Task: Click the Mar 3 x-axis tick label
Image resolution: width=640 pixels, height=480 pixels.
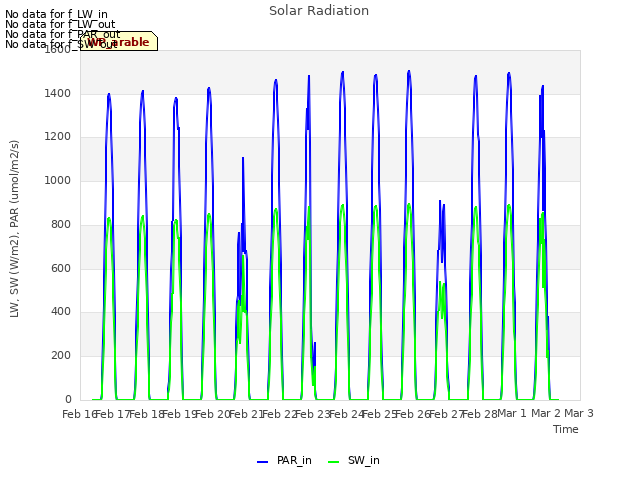Action: coord(579,413)
